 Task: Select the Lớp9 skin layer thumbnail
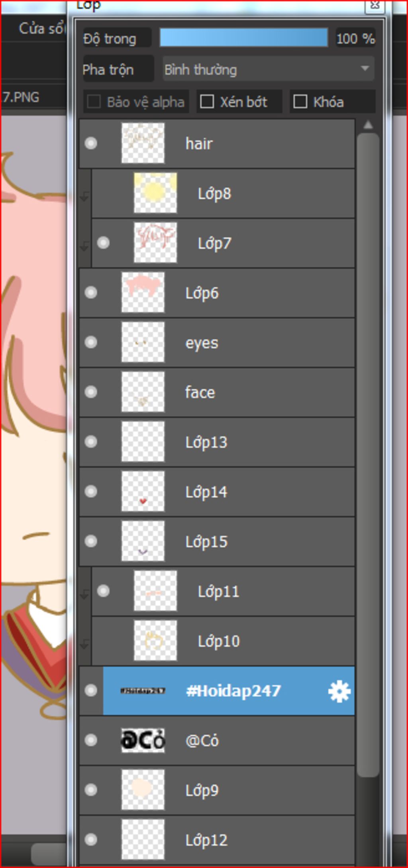[143, 790]
